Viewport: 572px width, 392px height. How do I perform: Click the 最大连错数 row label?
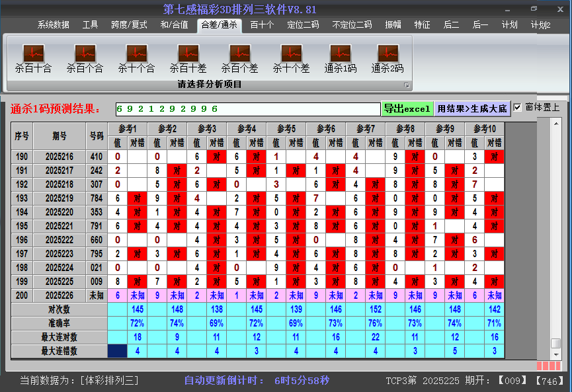point(59,351)
